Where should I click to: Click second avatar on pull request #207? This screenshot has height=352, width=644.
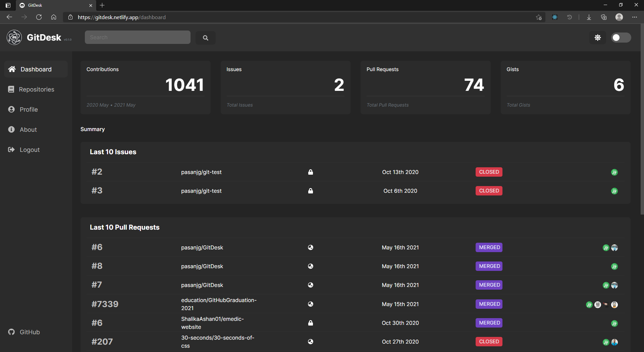click(614, 342)
